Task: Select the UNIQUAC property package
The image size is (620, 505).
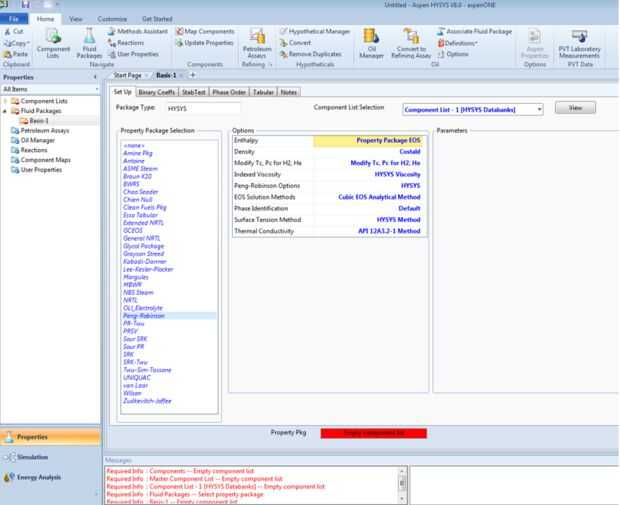Action: tap(137, 378)
